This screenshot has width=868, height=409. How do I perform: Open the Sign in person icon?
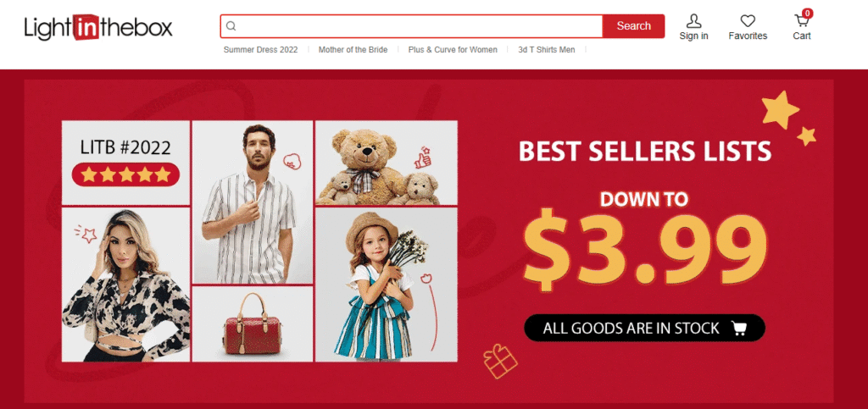(x=693, y=21)
